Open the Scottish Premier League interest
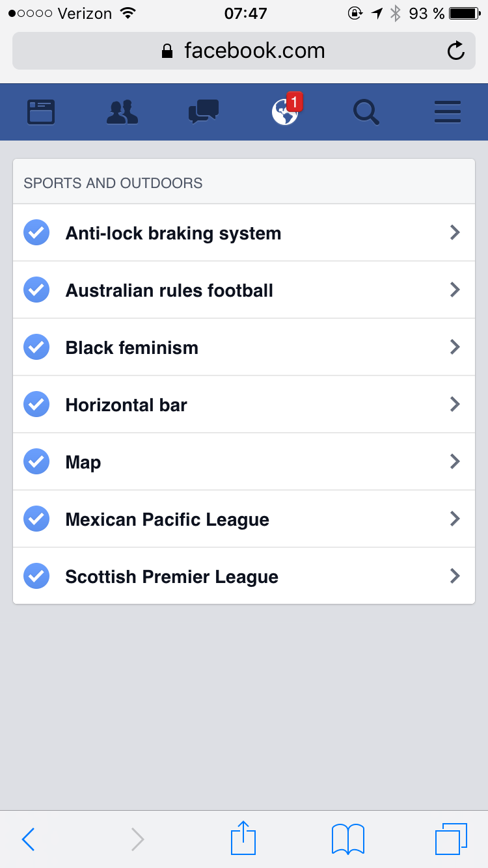 coord(172,576)
